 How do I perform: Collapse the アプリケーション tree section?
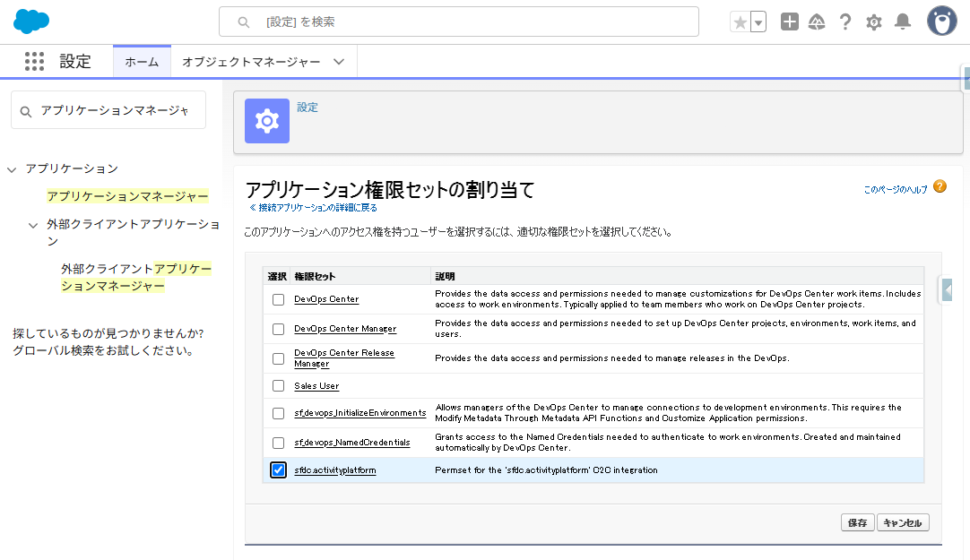coord(12,169)
